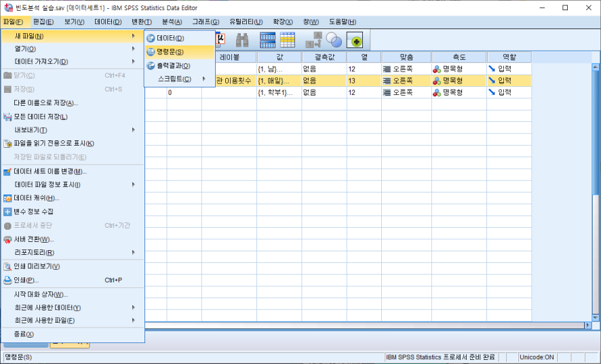The image size is (601, 364).
Task: Select 종료(X) to exit
Action: tap(73, 334)
